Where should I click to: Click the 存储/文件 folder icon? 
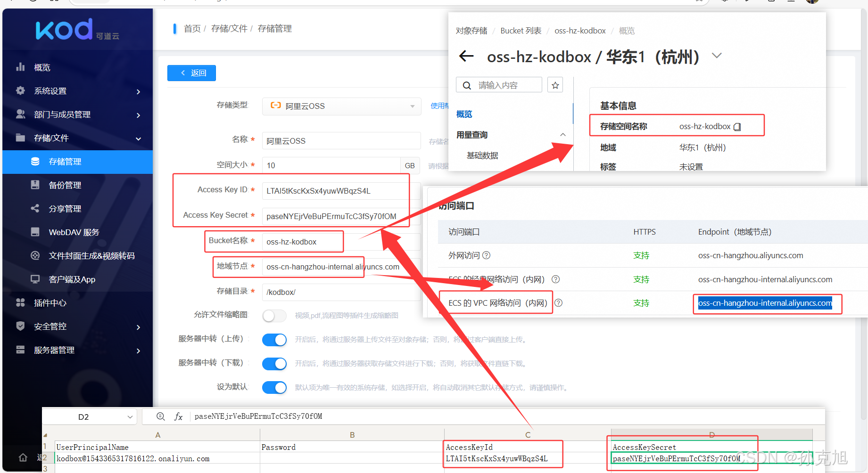pyautogui.click(x=20, y=138)
